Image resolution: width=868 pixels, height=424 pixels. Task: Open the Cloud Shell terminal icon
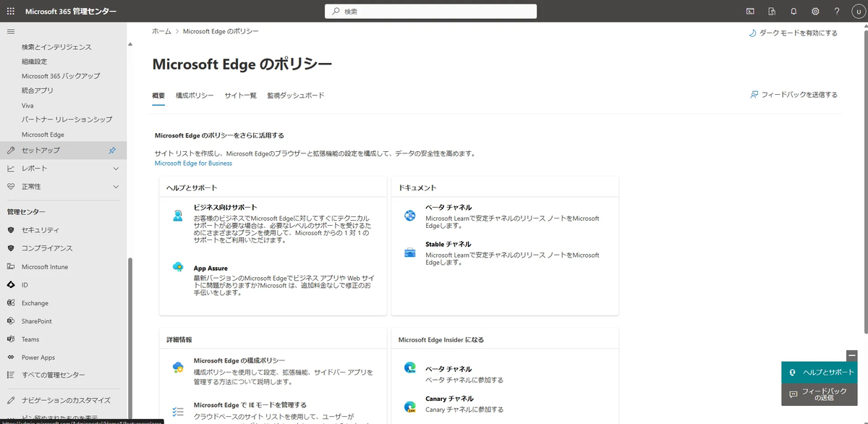pyautogui.click(x=750, y=12)
